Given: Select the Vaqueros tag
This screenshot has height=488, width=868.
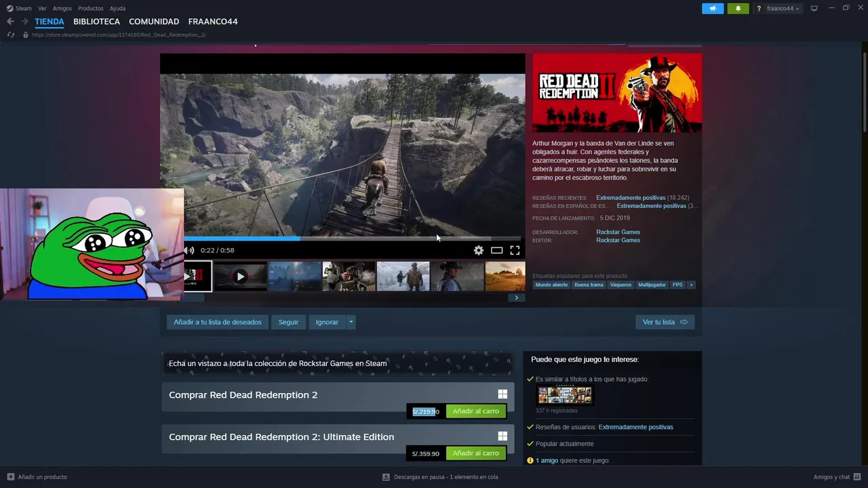Looking at the screenshot, I should tap(620, 285).
